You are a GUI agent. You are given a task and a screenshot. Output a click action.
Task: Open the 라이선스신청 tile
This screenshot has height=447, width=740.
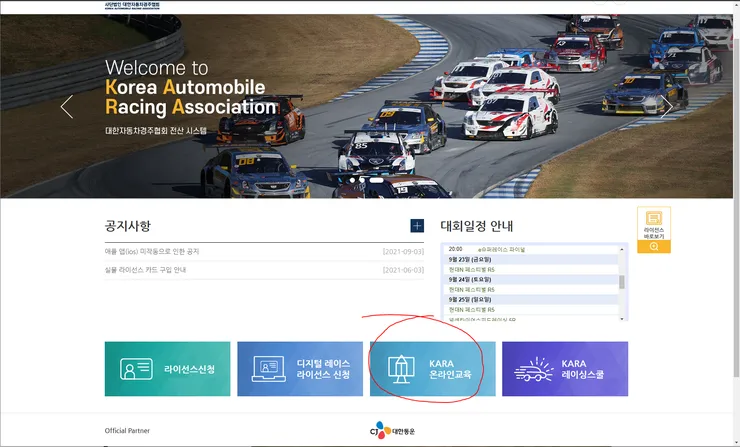tap(168, 369)
